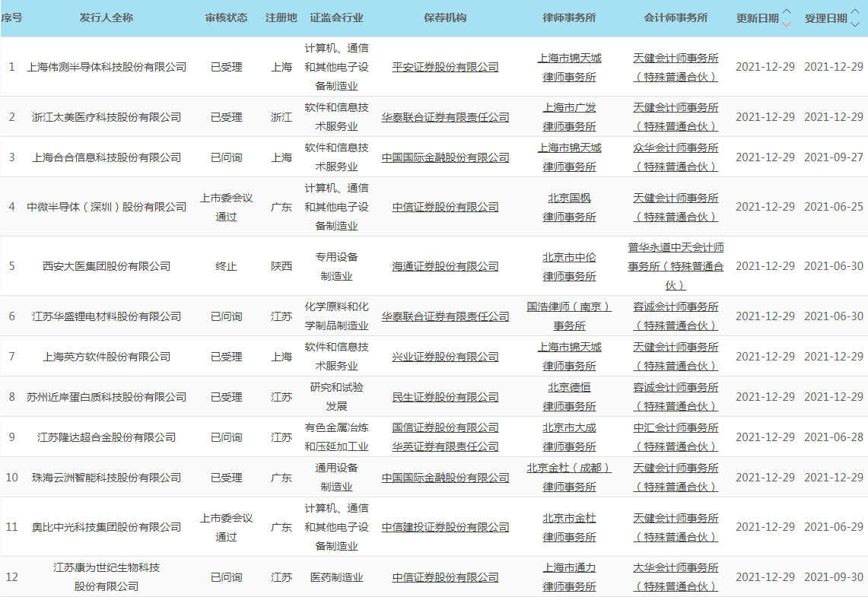Open 华英证券有限责任公司 link
The image size is (868, 597).
point(445,446)
